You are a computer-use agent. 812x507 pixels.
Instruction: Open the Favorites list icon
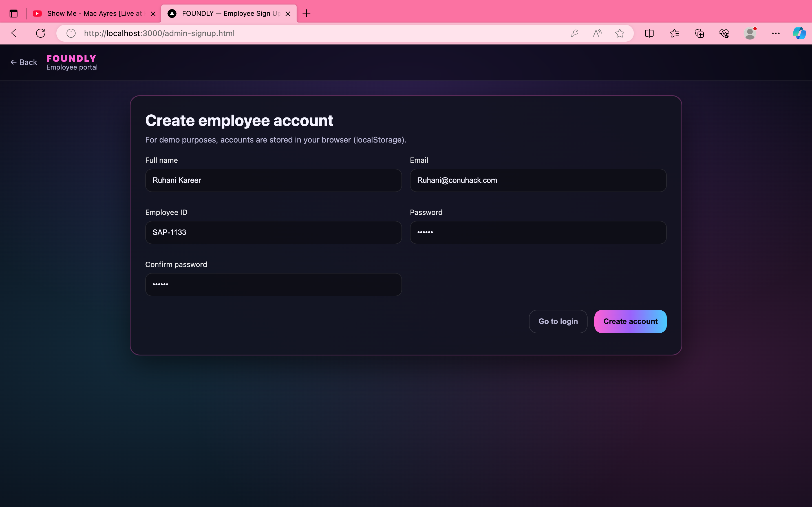click(674, 33)
